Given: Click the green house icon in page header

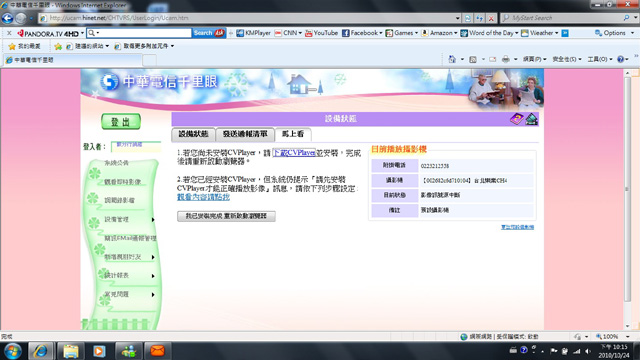Looking at the screenshot, I should point(531,119).
